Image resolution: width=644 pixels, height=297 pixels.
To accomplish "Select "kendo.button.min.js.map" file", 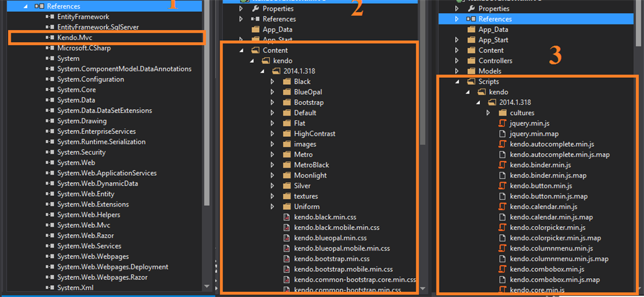I will [x=548, y=196].
